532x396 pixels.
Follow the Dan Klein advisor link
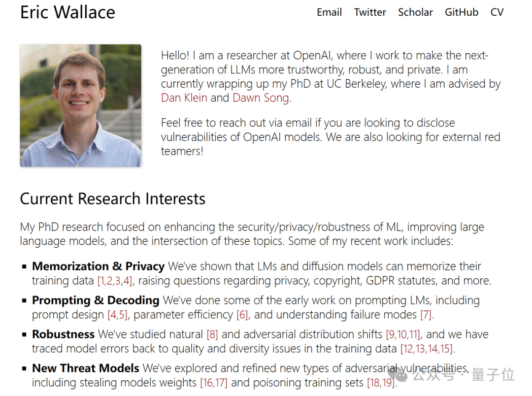[184, 98]
